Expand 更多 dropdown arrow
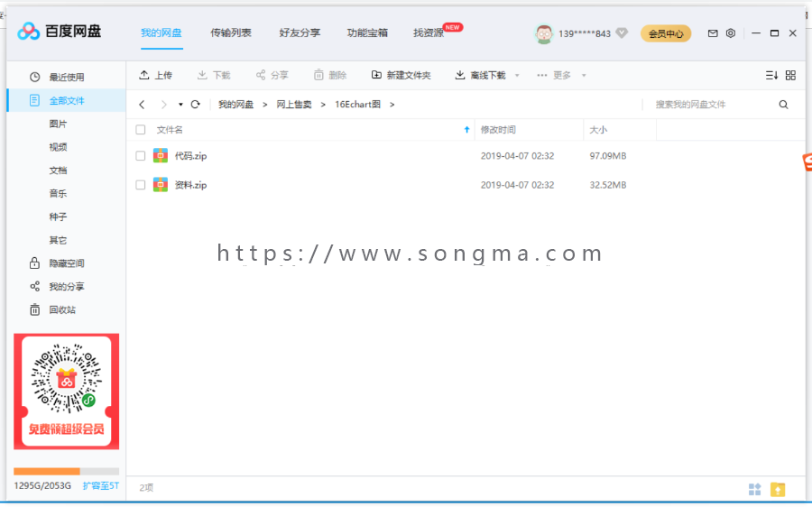Image resolution: width=812 pixels, height=507 pixels. click(584, 76)
